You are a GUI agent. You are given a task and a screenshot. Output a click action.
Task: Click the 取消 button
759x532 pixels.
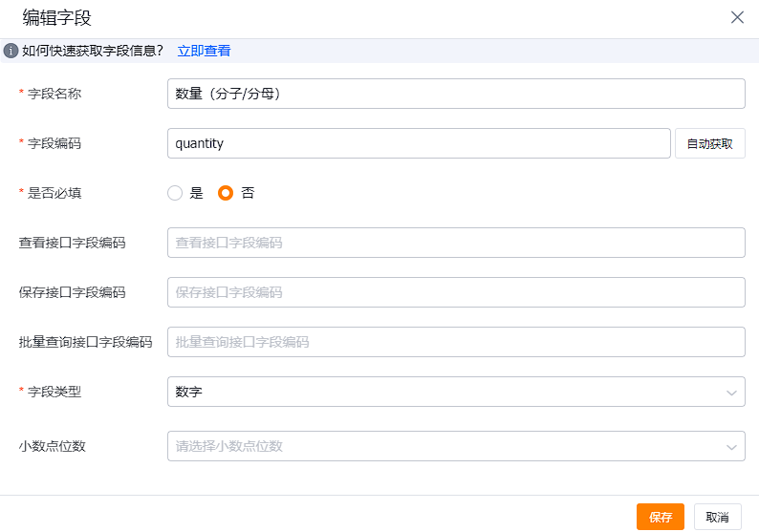717,517
